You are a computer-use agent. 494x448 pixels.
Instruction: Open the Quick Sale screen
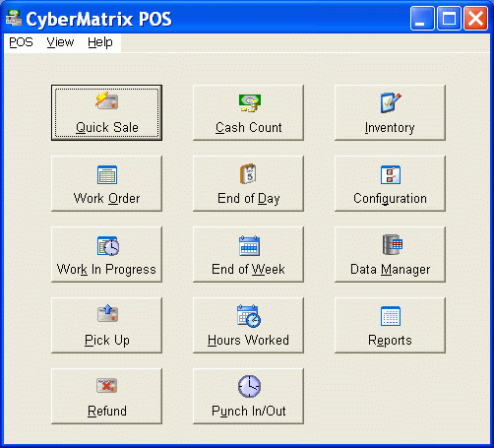point(106,112)
